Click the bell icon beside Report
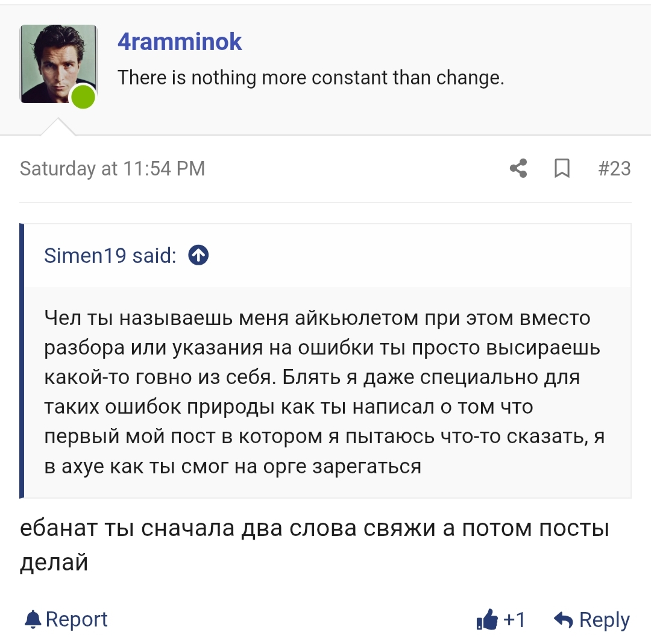The width and height of the screenshot is (651, 644). [33, 619]
